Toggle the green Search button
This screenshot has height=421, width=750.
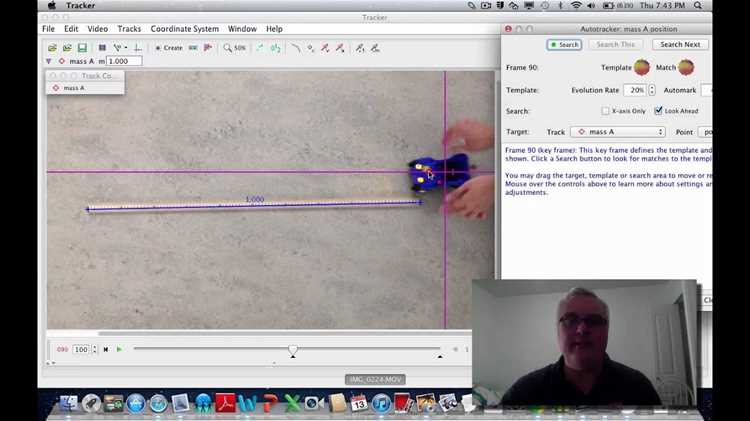(564, 44)
